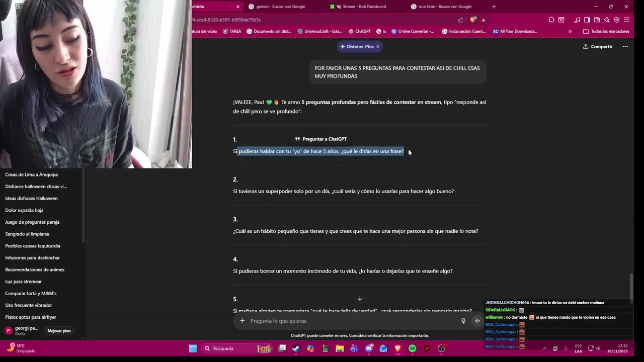This screenshot has width=644, height=362.
Task: Open the Brave Wallet icon
Action: coord(597,20)
